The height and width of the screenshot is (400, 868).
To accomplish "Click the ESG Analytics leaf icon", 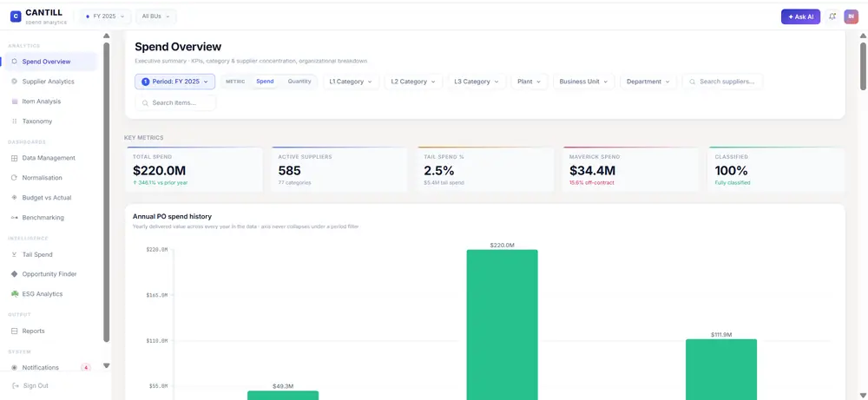I will point(15,294).
